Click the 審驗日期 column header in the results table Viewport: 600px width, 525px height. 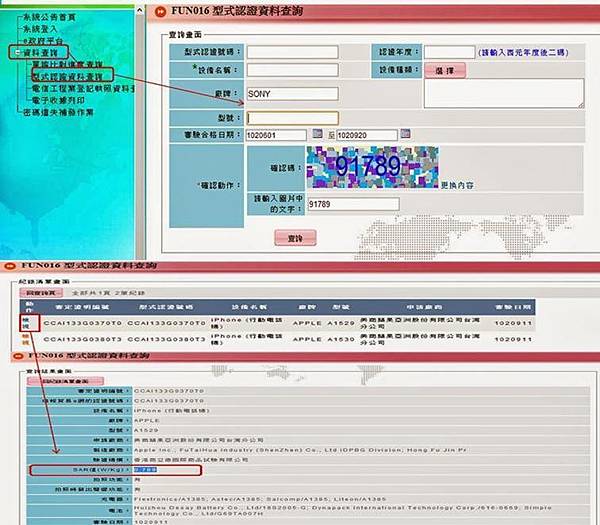point(513,307)
